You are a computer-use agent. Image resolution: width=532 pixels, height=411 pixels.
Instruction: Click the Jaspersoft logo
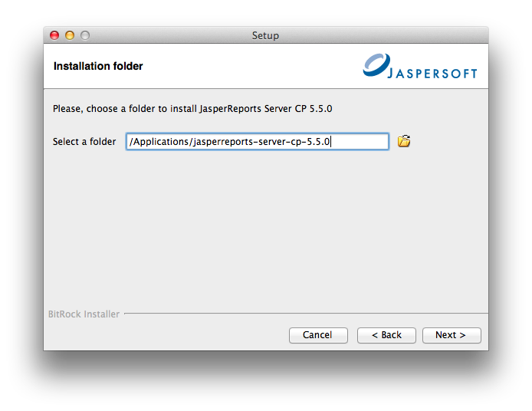pyautogui.click(x=420, y=66)
